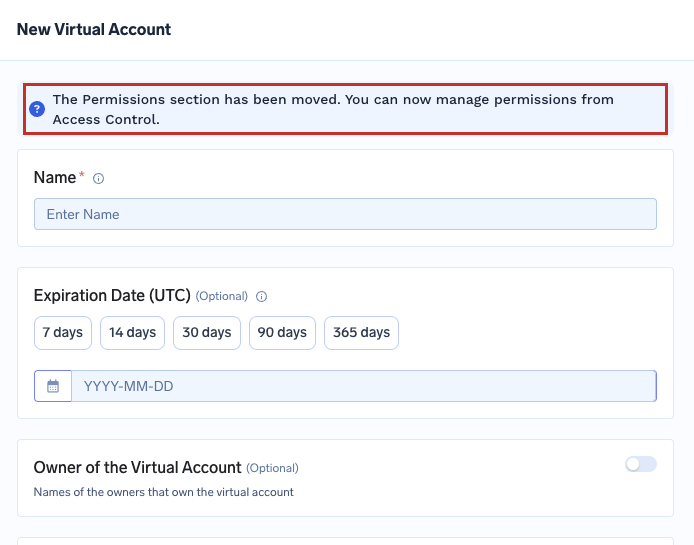Select the 14 days expiration preset
The height and width of the screenshot is (545, 694).
click(x=132, y=332)
